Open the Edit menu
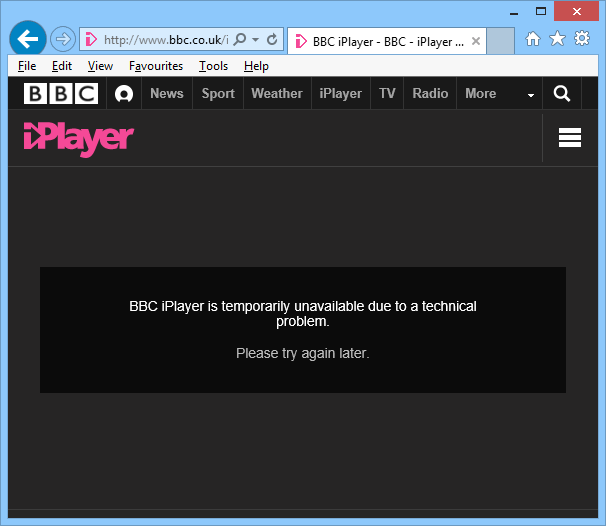 pos(62,66)
